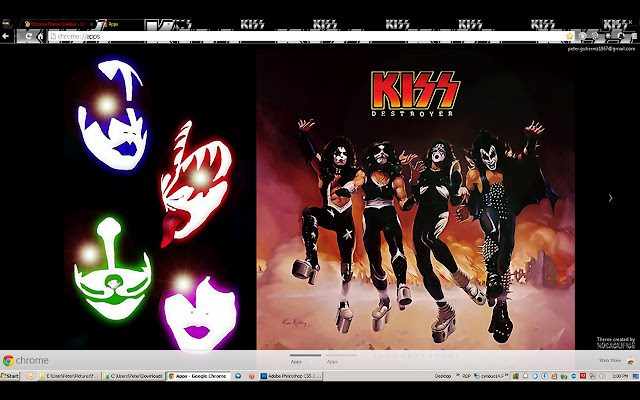Image resolution: width=640 pixels, height=400 pixels.
Task: Click the Desktop toolbar label in taskbar
Action: point(443,376)
